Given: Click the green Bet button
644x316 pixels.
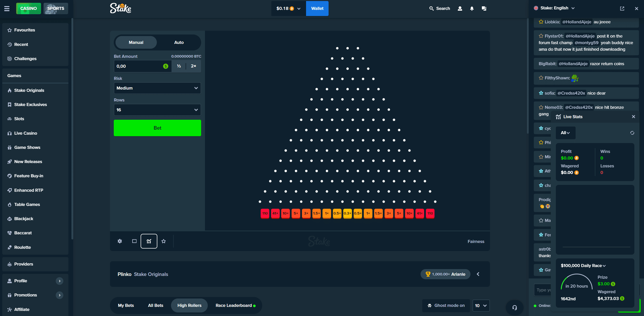Looking at the screenshot, I should click(x=157, y=128).
